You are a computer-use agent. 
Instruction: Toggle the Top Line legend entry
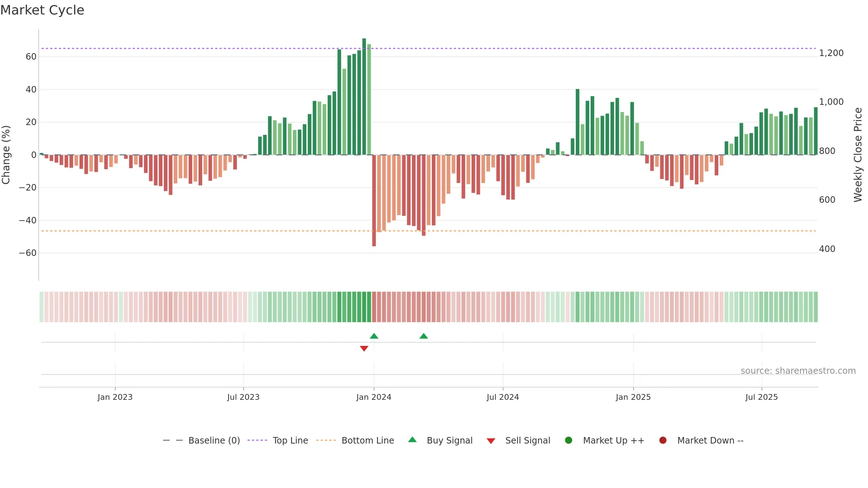pos(278,440)
